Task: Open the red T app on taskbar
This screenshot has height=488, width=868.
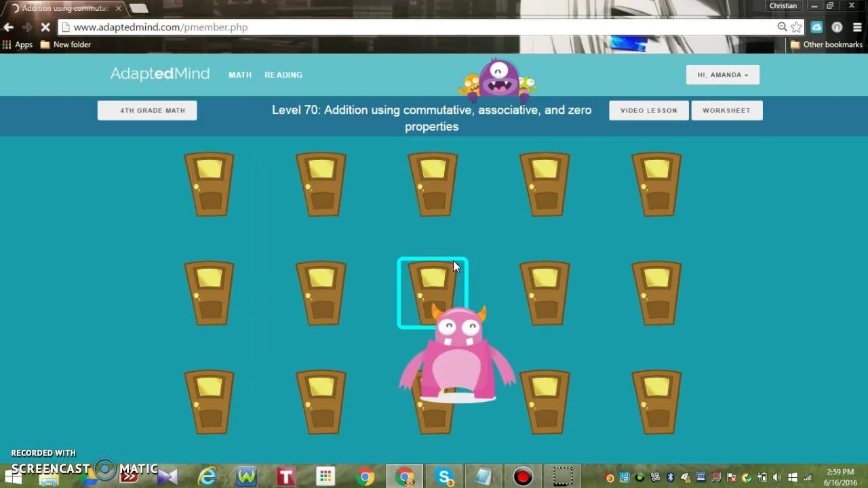Action: click(285, 476)
